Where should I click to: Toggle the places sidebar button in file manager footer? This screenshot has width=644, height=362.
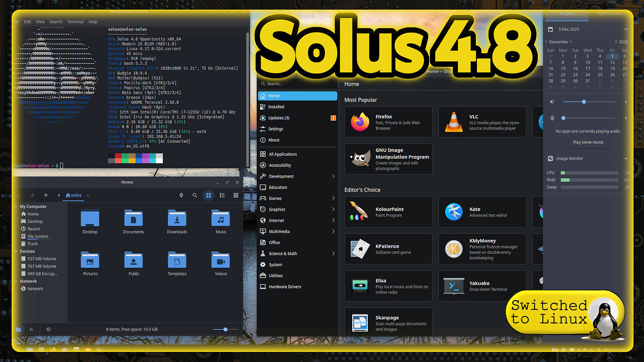(x=19, y=329)
